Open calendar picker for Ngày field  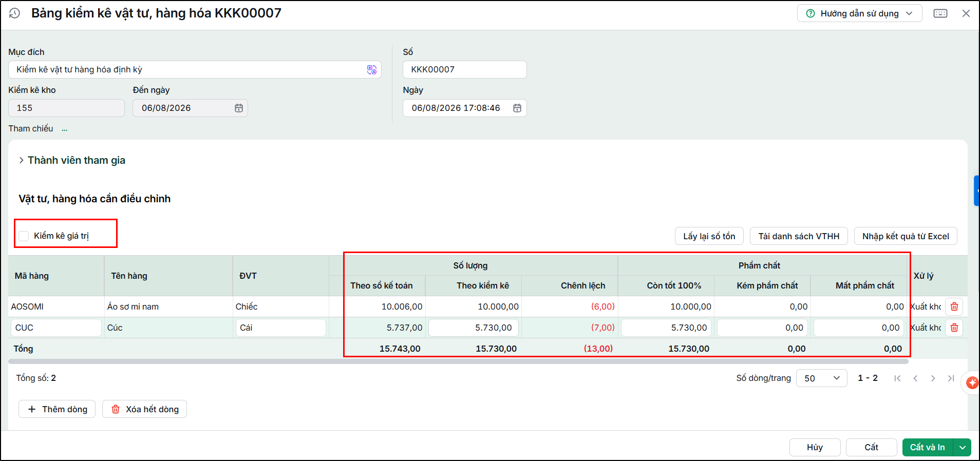(x=517, y=108)
